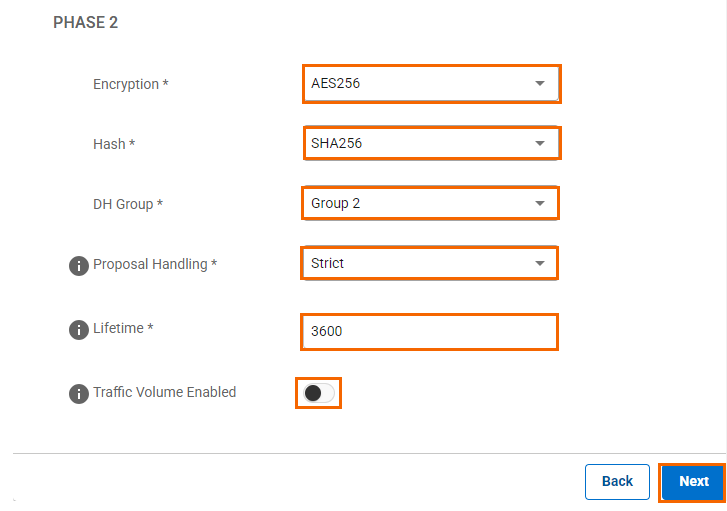The height and width of the screenshot is (511, 727).
Task: Click the info icon beside Proposal Handling
Action: (79, 266)
